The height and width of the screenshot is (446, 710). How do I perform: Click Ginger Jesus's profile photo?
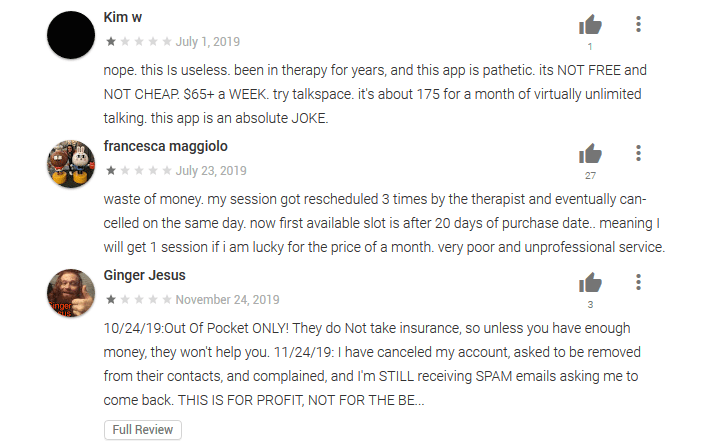(72, 292)
